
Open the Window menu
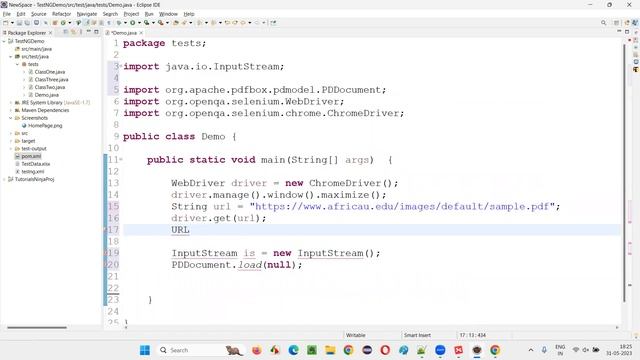coord(168,14)
